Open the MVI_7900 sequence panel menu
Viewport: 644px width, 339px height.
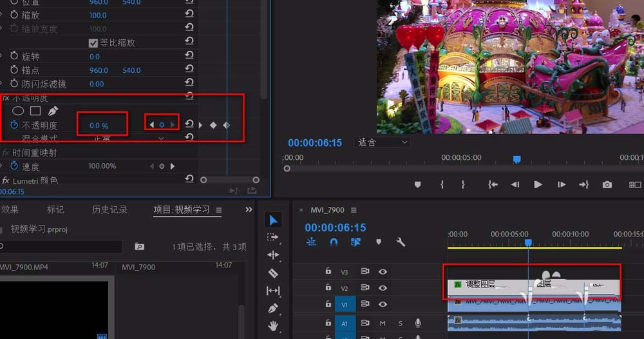pos(354,210)
